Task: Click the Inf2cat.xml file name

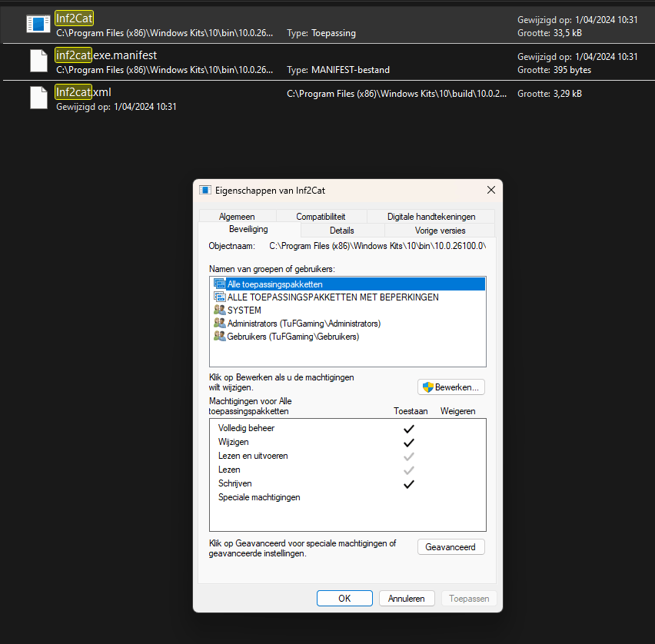Action: [83, 92]
